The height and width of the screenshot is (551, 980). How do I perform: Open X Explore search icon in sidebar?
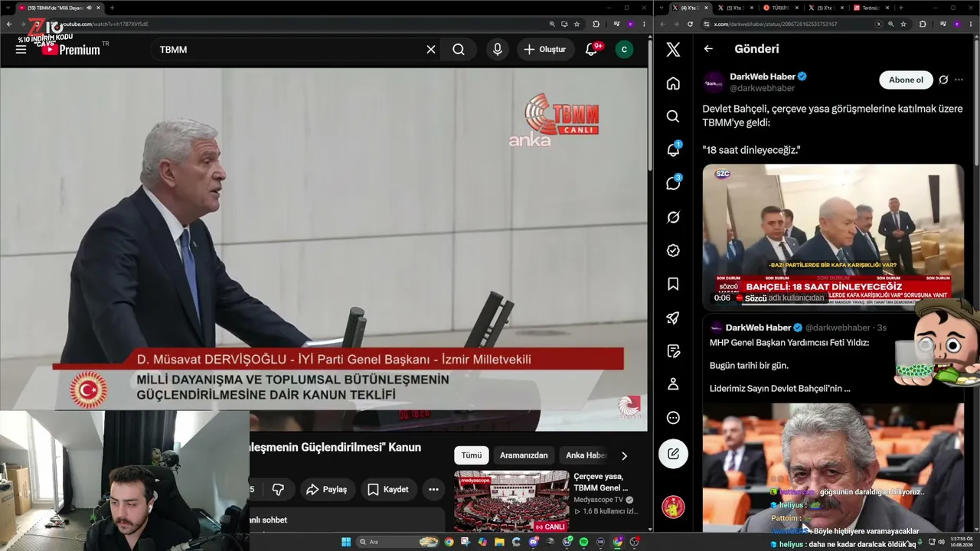[x=673, y=116]
